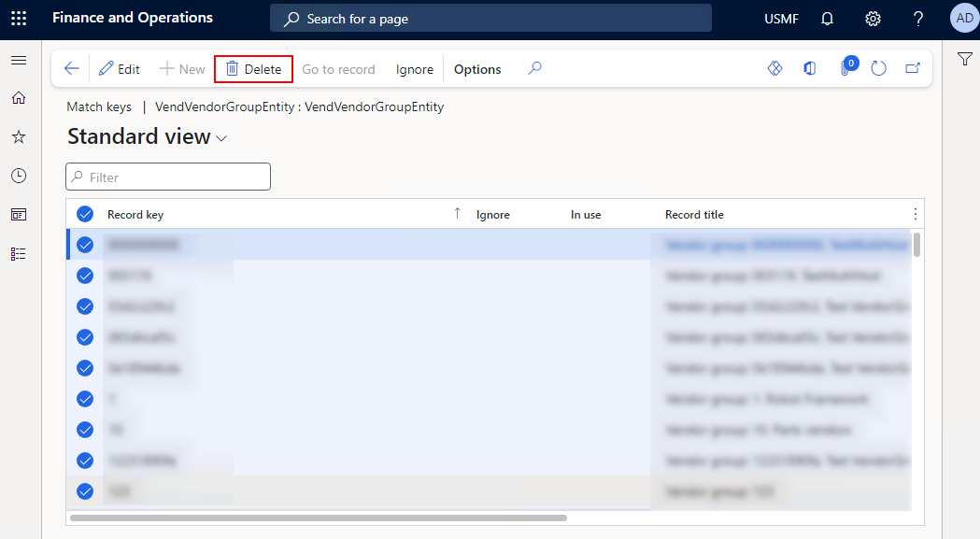The image size is (980, 539).
Task: Open grid options three-dot menu
Action: pos(915,215)
